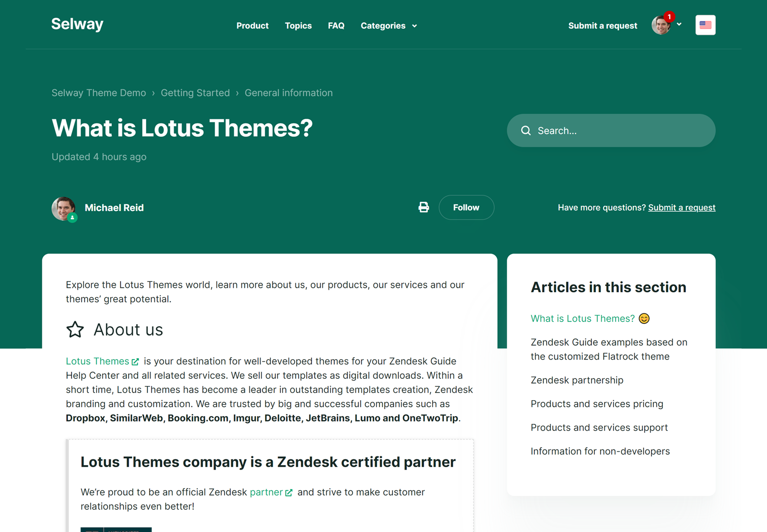Open the Topics menu item

[x=298, y=26]
